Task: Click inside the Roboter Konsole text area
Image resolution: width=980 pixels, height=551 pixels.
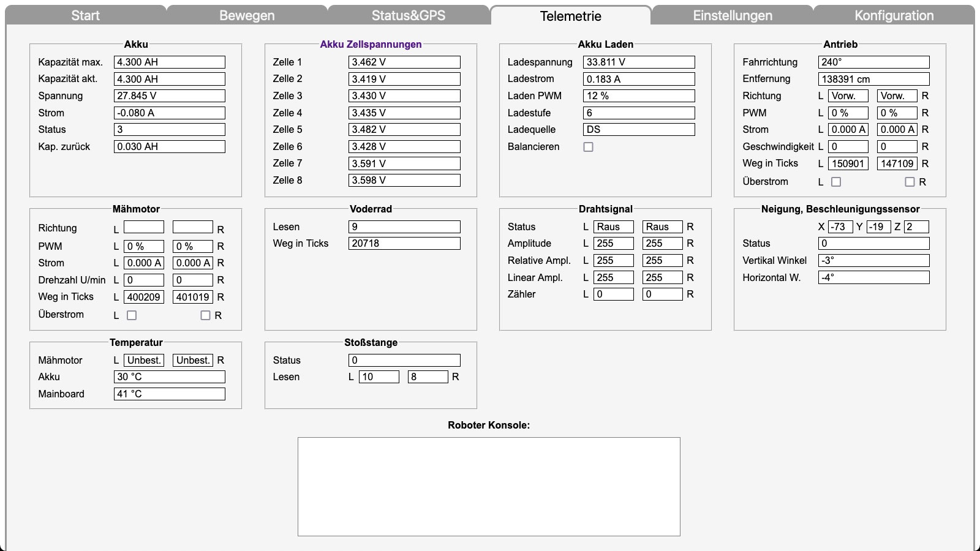Action: click(x=489, y=487)
